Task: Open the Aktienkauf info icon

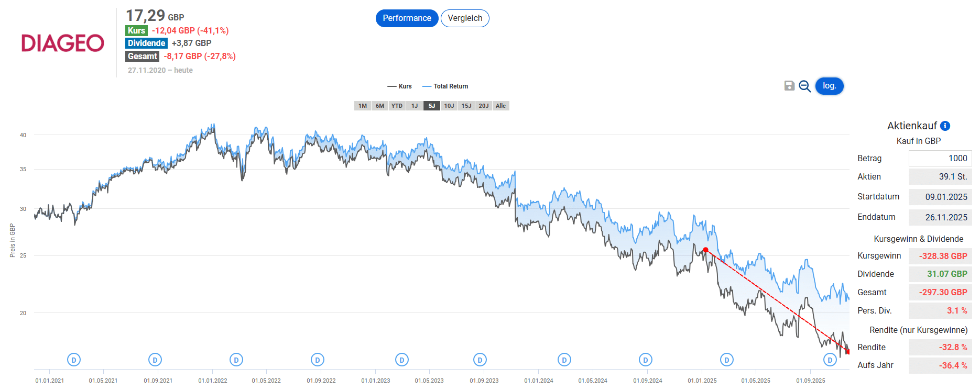Action: (945, 126)
